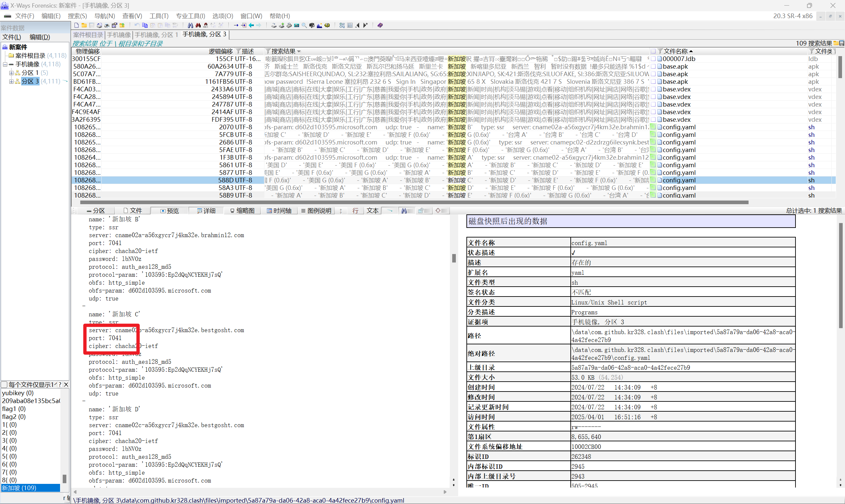845x504 pixels.
Task: Switch to the 案件根目录 tab
Action: pyautogui.click(x=88, y=35)
